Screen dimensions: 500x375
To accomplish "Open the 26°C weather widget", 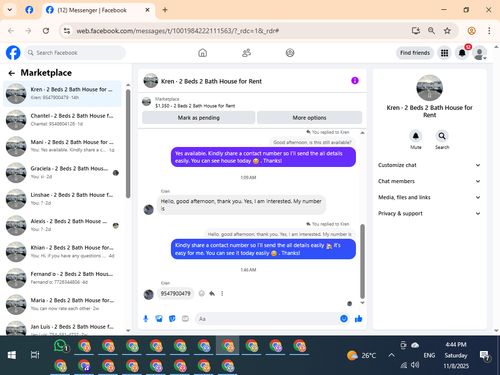I will pos(361,355).
